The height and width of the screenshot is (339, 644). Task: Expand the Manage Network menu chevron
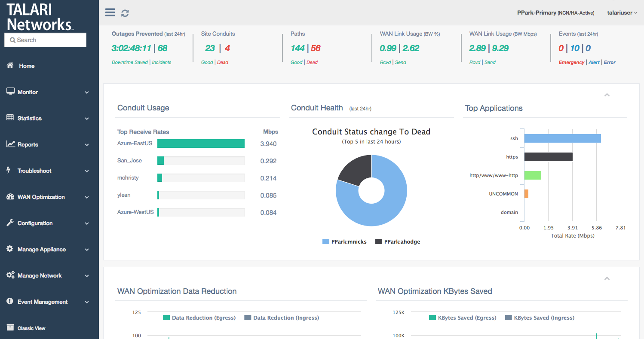(x=87, y=276)
